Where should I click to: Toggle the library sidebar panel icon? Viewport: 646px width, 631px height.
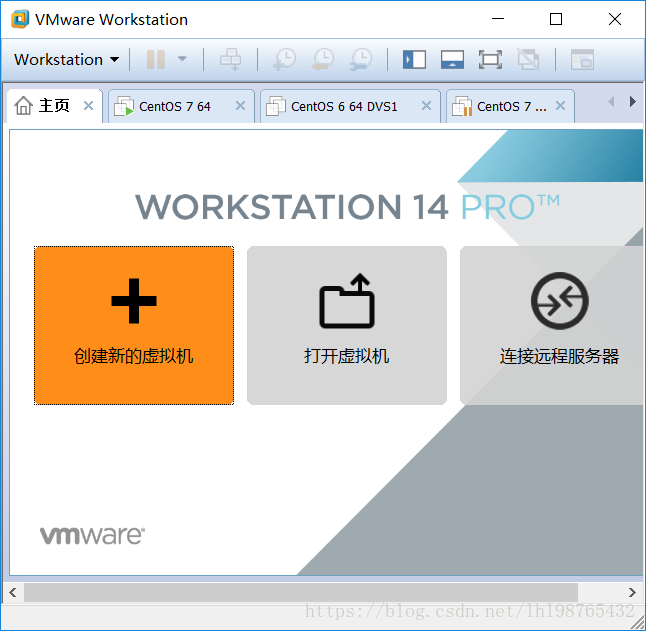tap(414, 60)
